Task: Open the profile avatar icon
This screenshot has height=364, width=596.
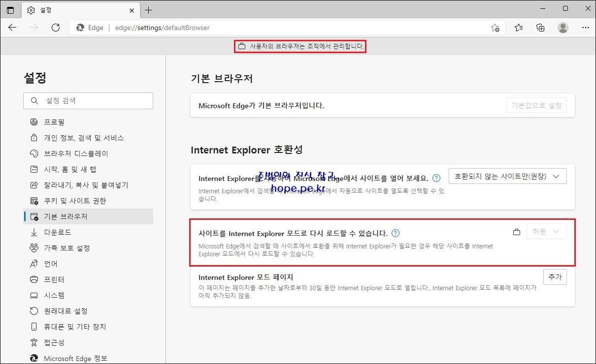Action: [x=563, y=28]
